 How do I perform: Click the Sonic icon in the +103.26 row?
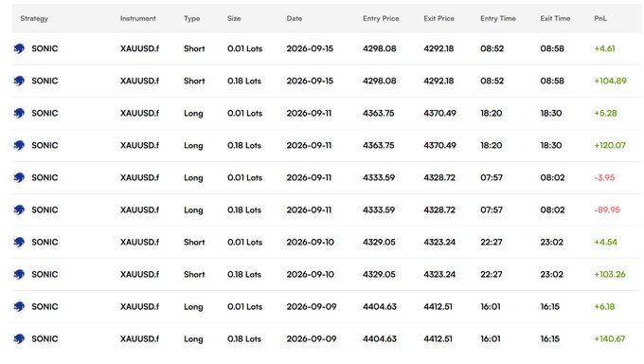tap(19, 274)
